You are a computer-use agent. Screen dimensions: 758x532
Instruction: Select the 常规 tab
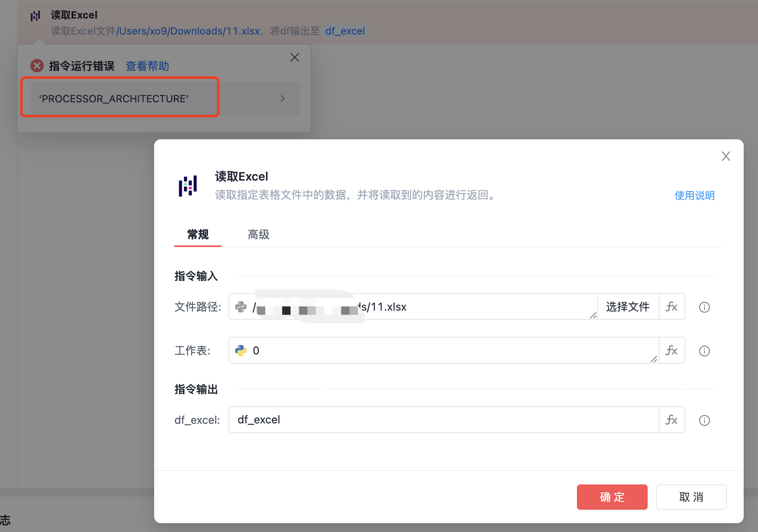click(x=198, y=234)
